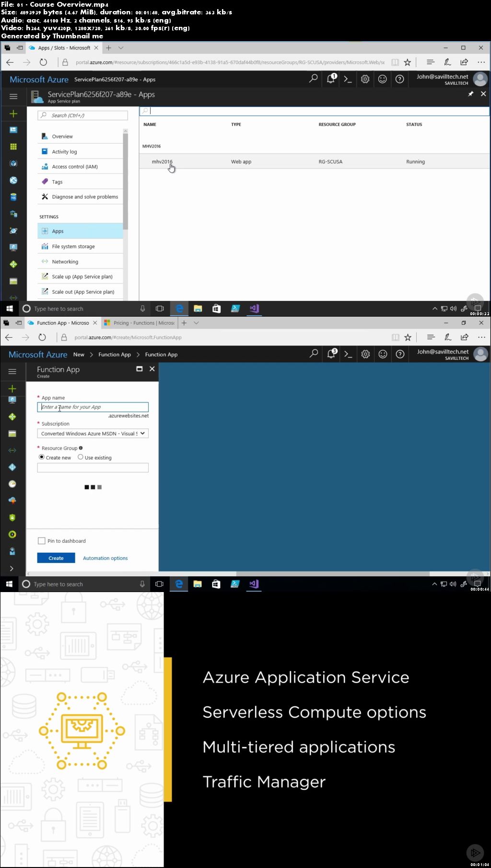Click New breadcrumb in Function App window
The width and height of the screenshot is (491, 868).
tap(79, 354)
